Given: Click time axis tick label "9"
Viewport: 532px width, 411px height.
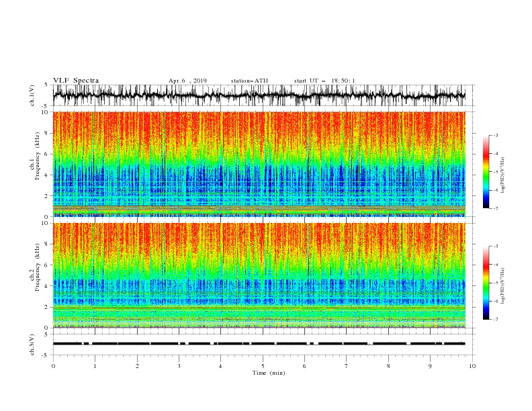Looking at the screenshot, I should pyautogui.click(x=430, y=366).
